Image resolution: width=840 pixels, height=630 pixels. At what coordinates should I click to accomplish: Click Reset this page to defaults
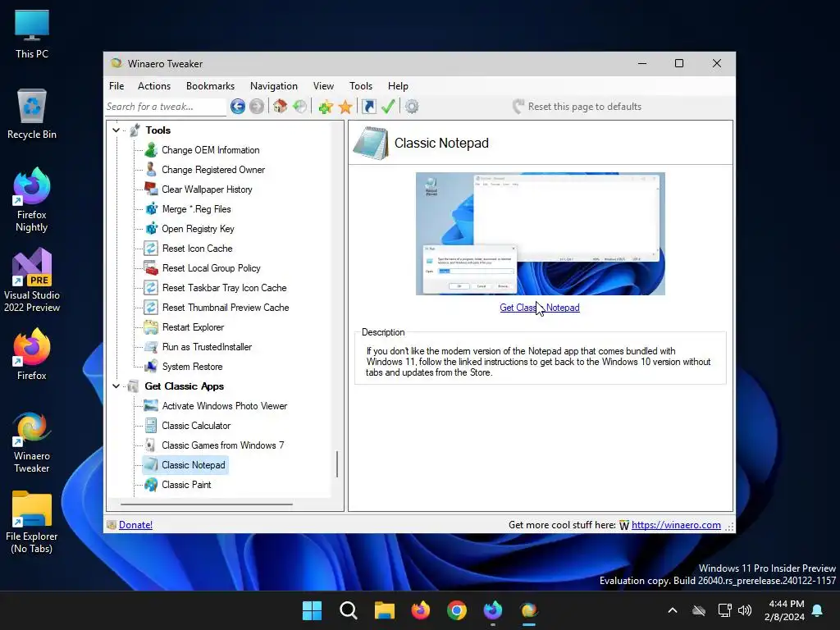tap(577, 107)
